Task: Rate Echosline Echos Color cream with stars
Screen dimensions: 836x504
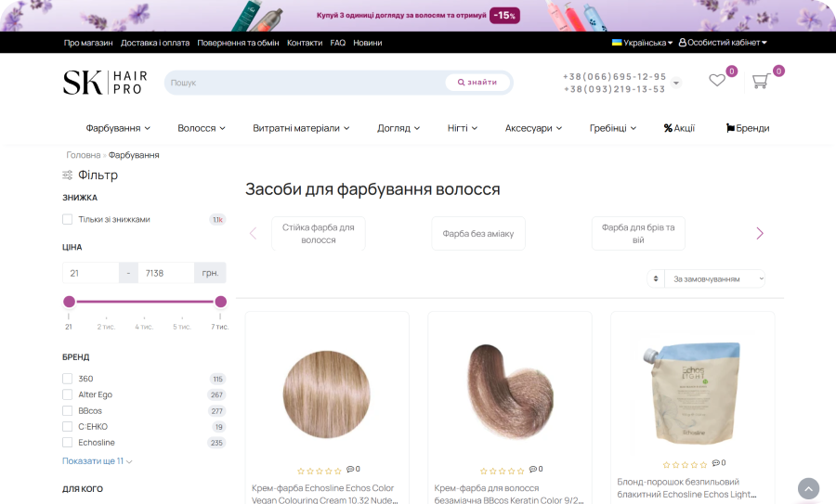Action: tap(319, 471)
